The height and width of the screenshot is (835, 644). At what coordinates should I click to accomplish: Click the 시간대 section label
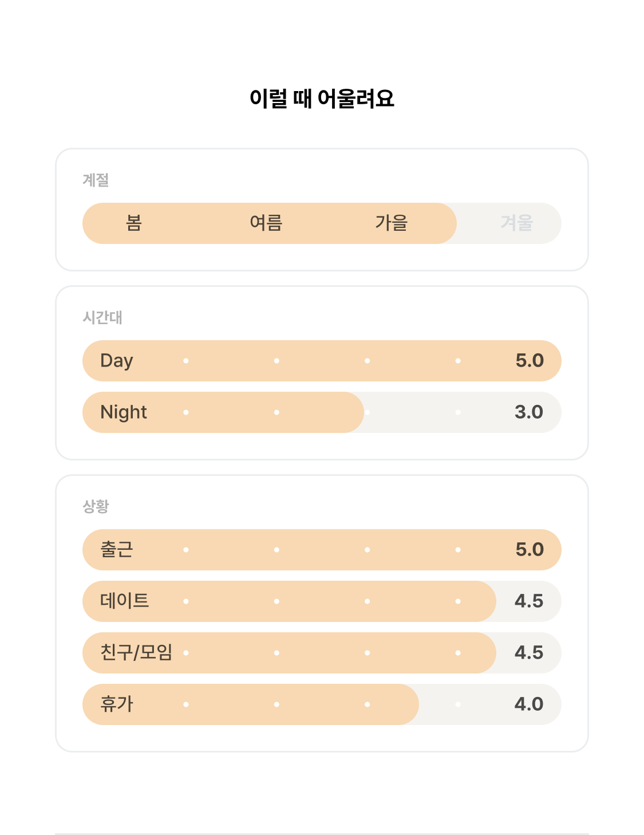point(102,318)
